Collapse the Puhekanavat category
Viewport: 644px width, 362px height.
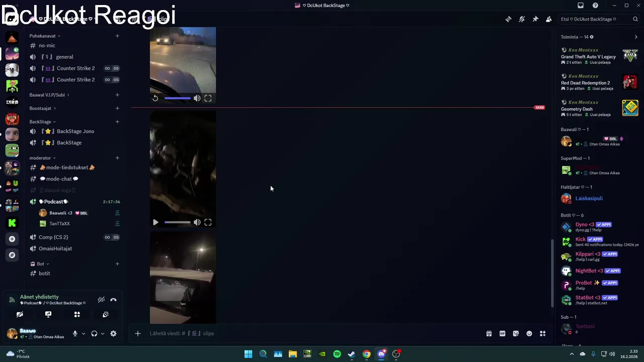coord(45,36)
